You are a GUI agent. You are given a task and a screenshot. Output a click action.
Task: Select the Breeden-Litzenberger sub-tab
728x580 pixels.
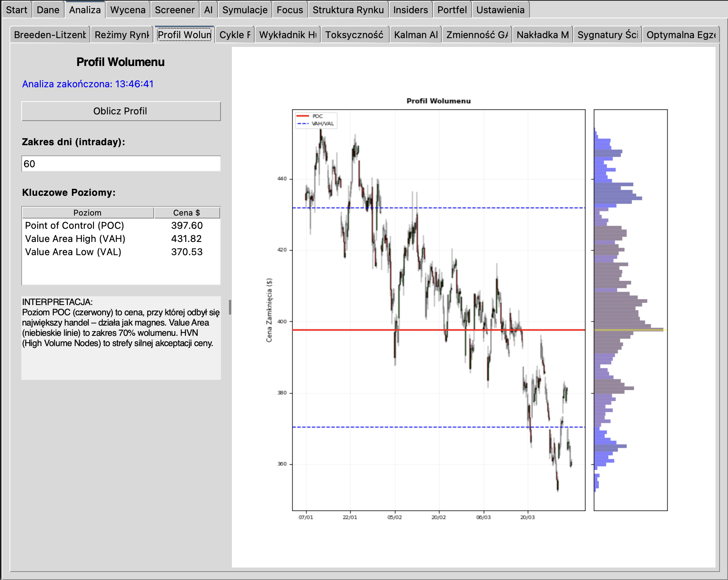point(50,35)
